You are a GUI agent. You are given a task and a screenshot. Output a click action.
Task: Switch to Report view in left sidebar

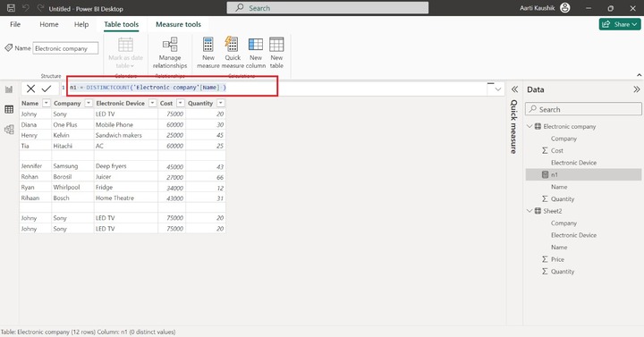9,89
